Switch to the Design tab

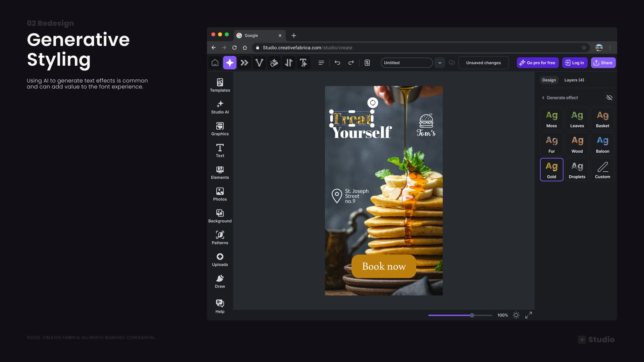click(x=549, y=80)
